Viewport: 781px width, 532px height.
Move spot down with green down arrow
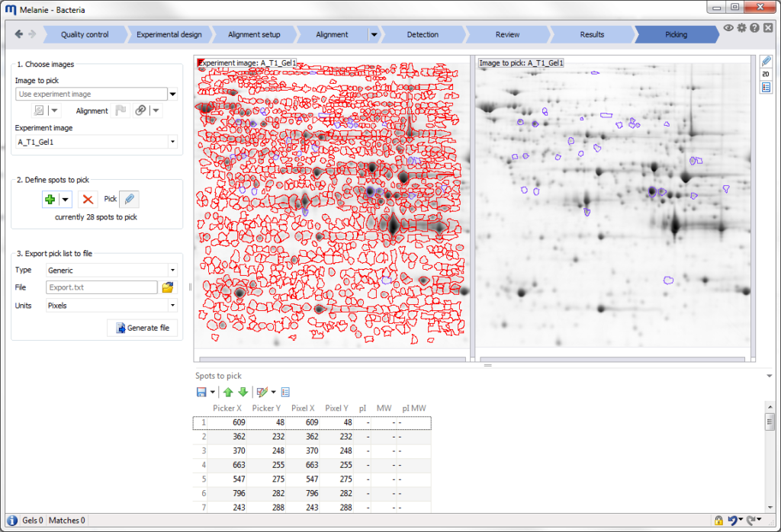tap(243, 393)
